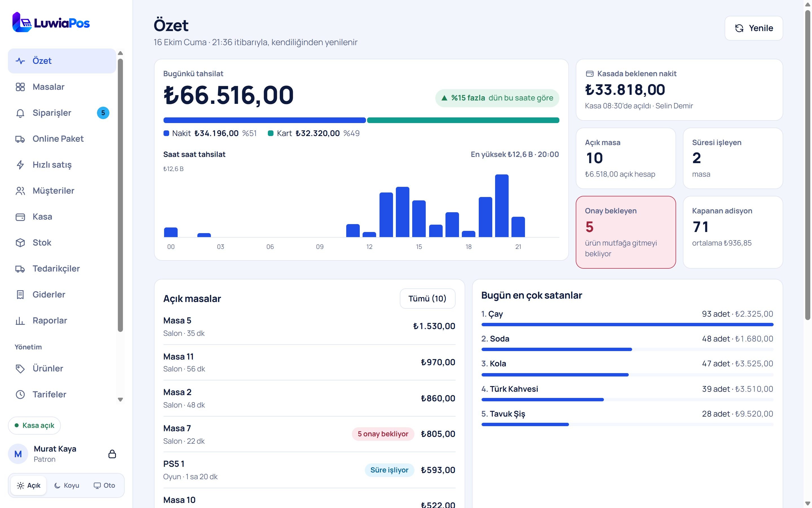Click the Tedarikçiler truck icon
812x508 pixels.
pos(21,269)
